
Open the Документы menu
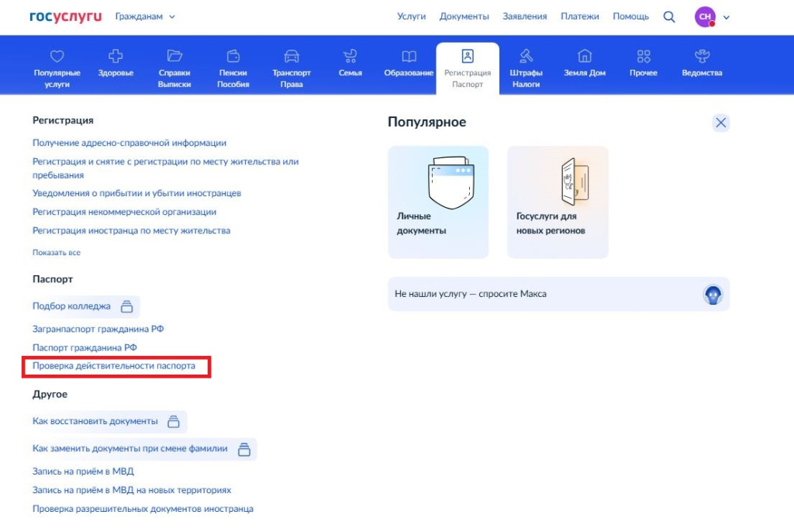click(x=464, y=17)
